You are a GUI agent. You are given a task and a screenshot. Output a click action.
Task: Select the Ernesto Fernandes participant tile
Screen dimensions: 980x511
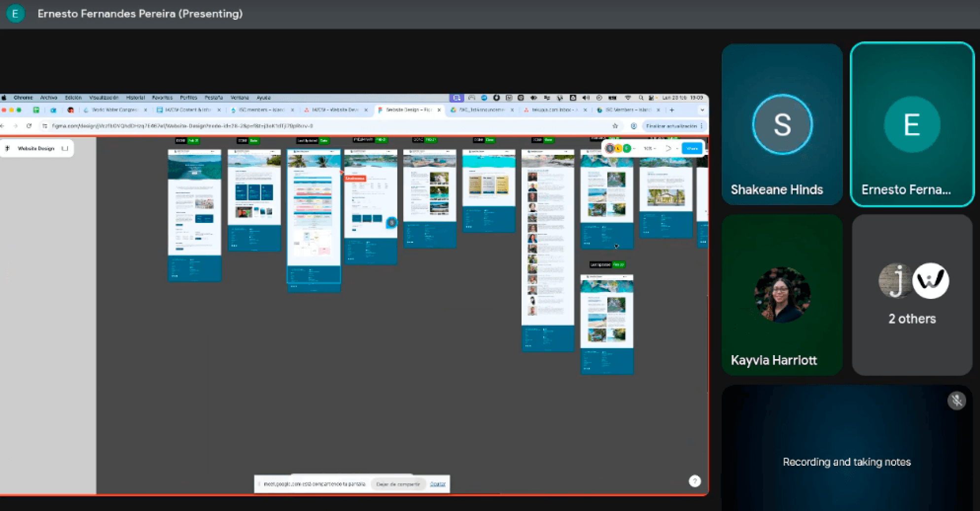tap(912, 124)
